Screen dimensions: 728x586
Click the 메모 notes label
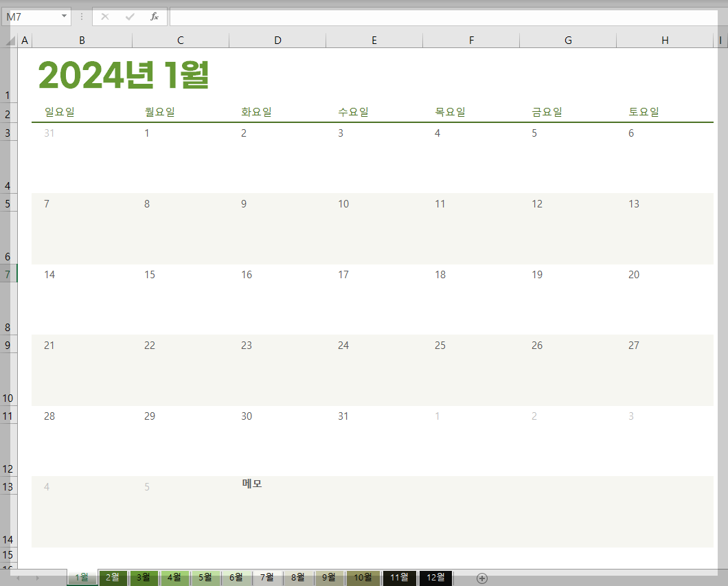point(252,484)
